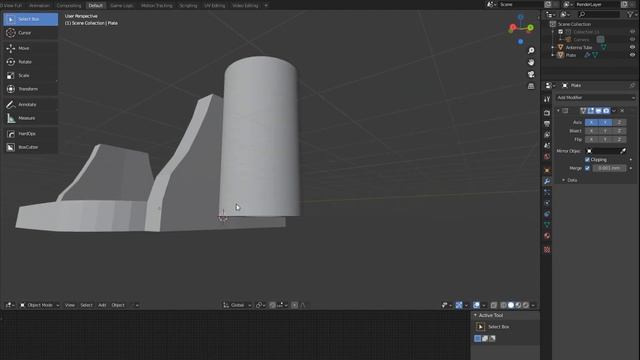Switch to the Animation workspace tab
640x360 pixels.
pos(40,6)
